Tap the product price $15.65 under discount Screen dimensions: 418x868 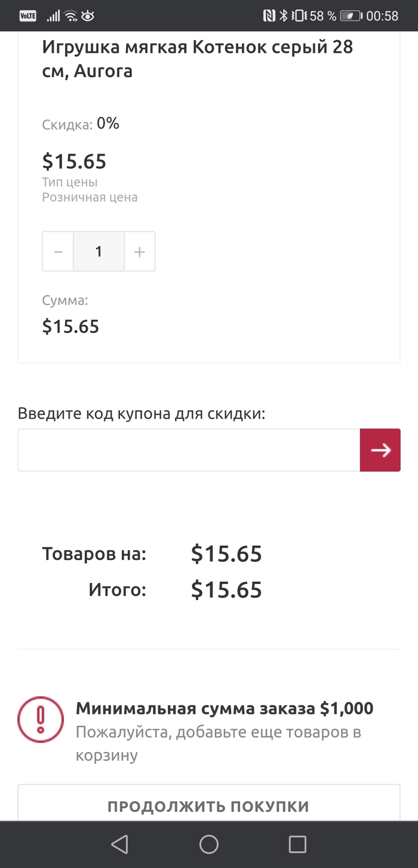pyautogui.click(x=74, y=161)
